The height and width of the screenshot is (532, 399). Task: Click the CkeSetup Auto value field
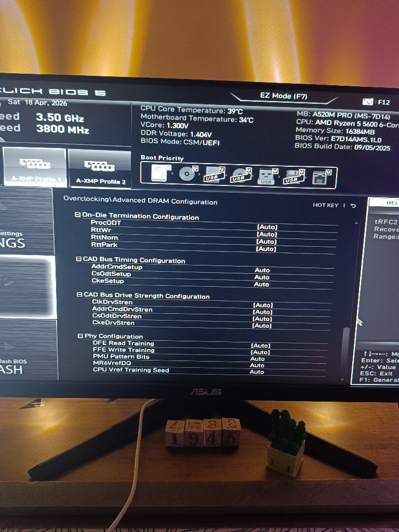(262, 284)
